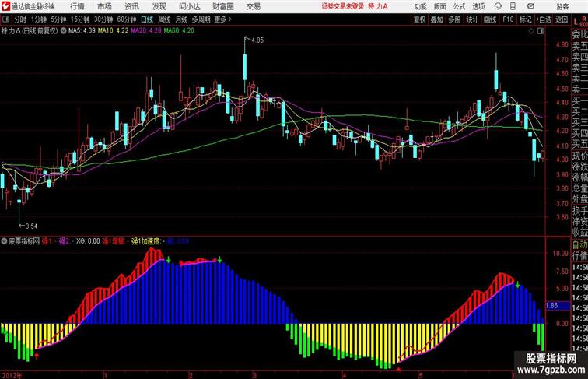Image resolution: width=588 pixels, height=379 pixels.
Task: Open the 选项 menu
Action: pos(478,6)
